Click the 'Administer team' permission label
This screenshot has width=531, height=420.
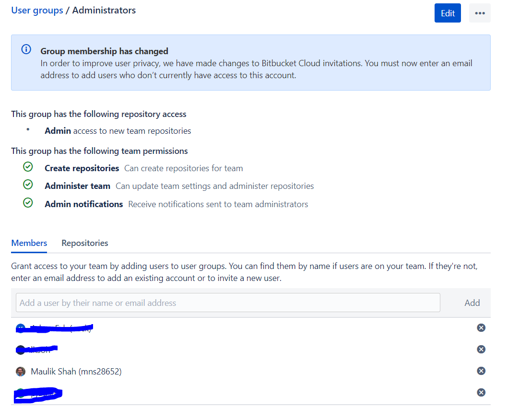[x=78, y=186]
